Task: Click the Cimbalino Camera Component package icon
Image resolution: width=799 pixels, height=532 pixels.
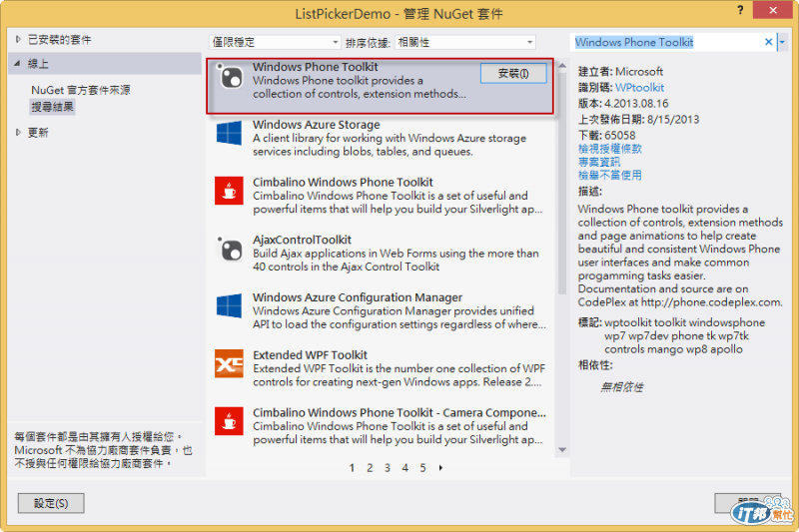Action: 229,421
